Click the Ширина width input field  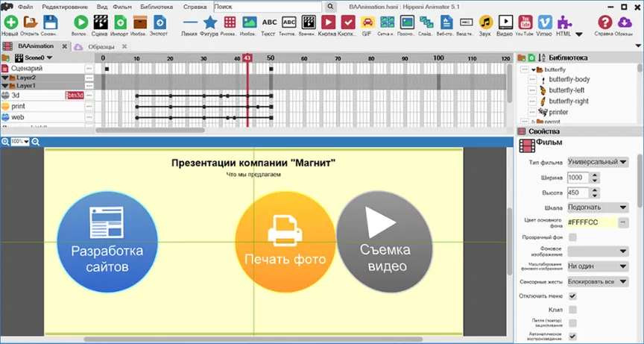pos(578,178)
